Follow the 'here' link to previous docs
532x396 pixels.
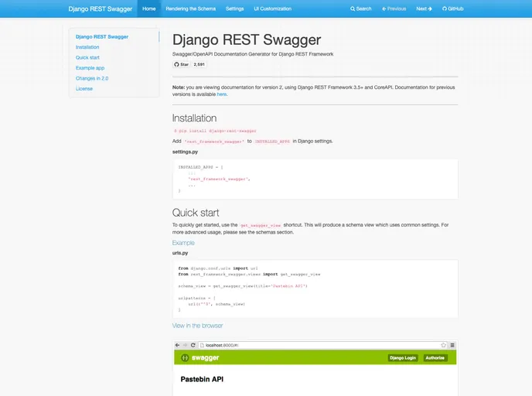(x=222, y=94)
